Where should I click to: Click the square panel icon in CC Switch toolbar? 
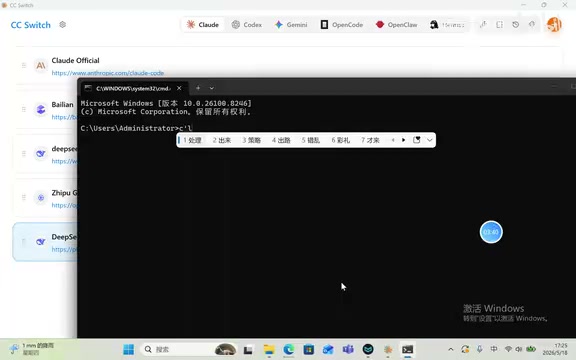click(500, 25)
